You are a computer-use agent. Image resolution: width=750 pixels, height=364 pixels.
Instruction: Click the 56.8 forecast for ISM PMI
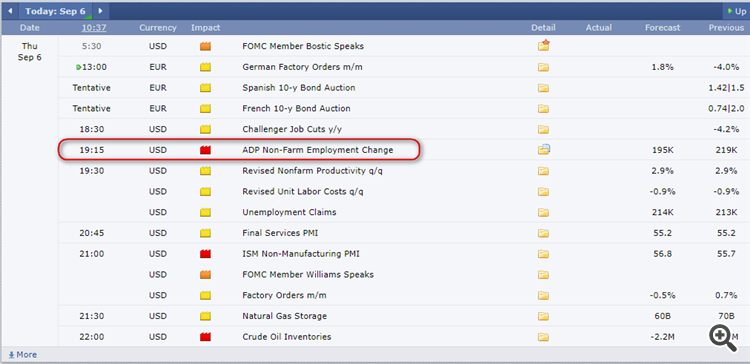point(663,254)
